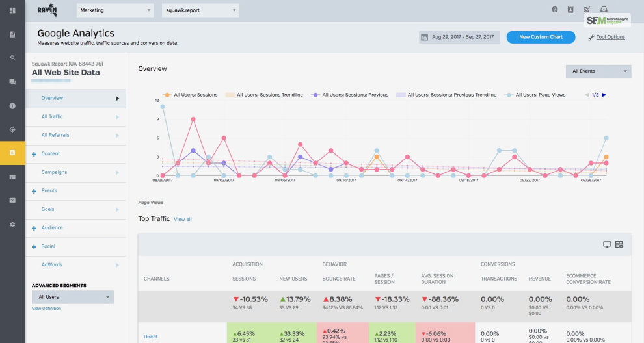Screen dimensions: 644x343
Task: Toggle All Users: Page Views legend series
Action: click(x=535, y=95)
